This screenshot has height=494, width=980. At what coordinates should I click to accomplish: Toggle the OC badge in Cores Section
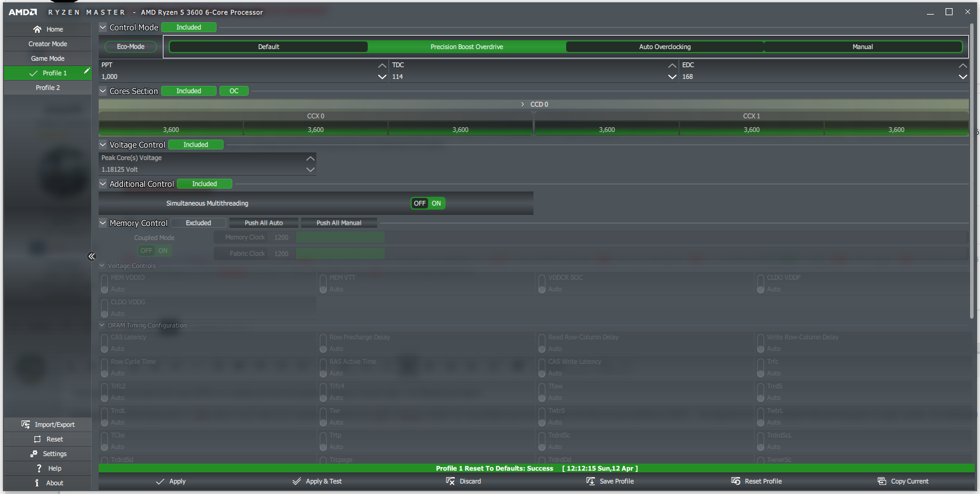click(x=234, y=91)
